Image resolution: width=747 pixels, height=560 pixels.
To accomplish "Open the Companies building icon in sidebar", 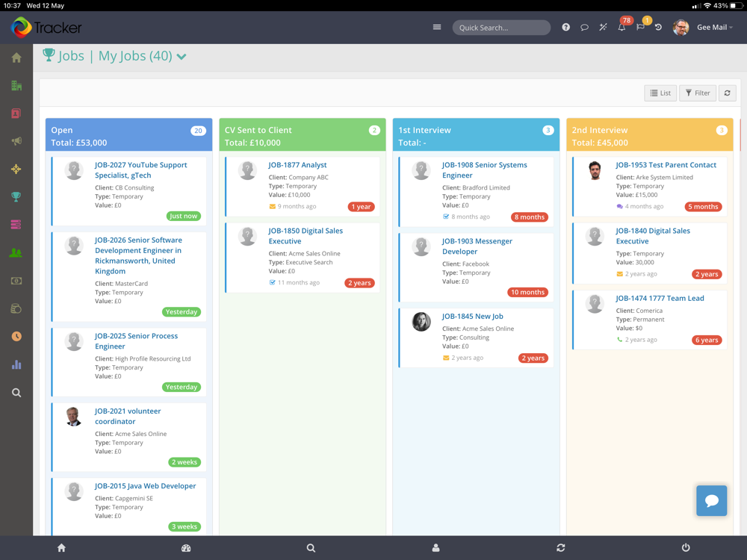I will (16, 86).
